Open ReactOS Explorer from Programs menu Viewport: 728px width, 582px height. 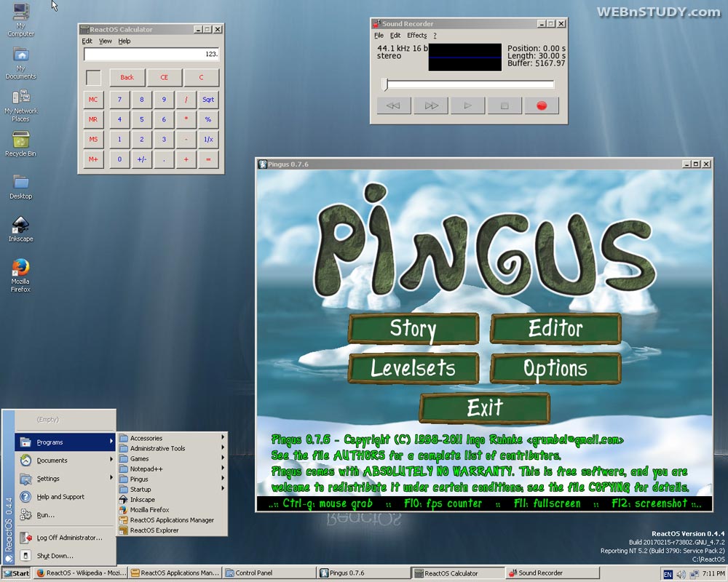[172, 530]
